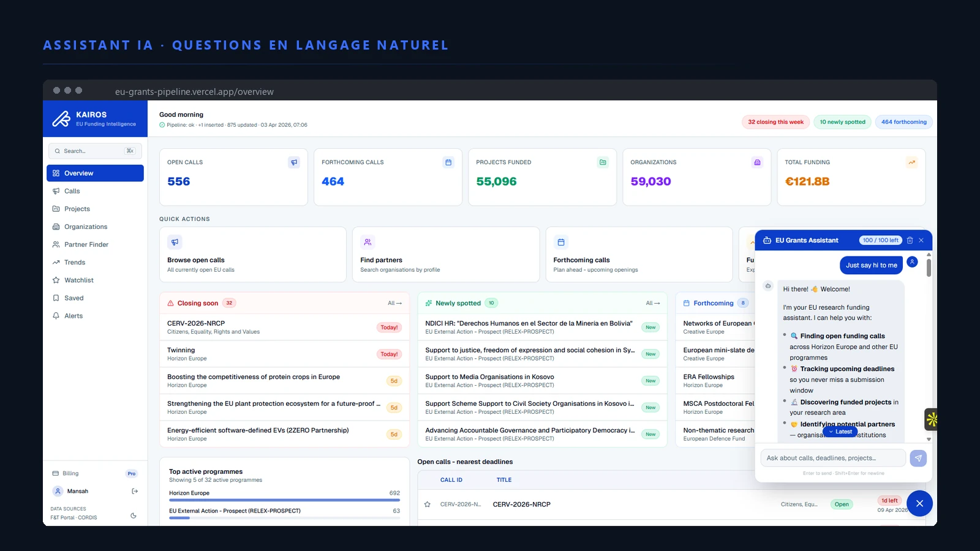Click the sidebar Search field
The height and width of the screenshot is (551, 980).
(x=95, y=151)
